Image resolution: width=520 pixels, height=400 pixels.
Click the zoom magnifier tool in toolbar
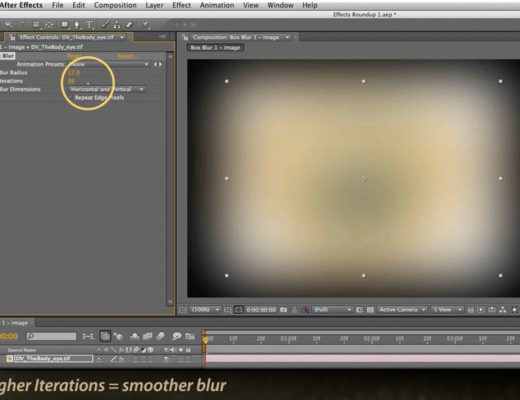pos(8,24)
